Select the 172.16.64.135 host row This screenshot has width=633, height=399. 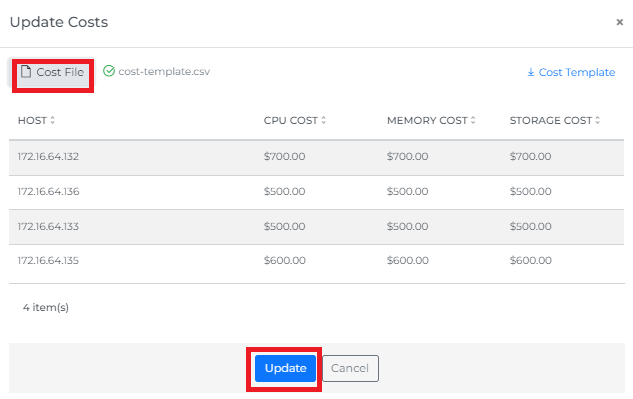point(316,261)
